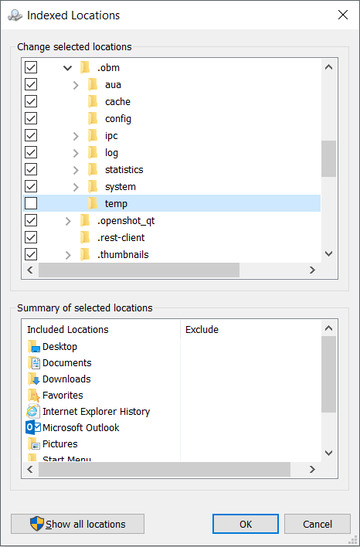Close the Indexed Locations dialog
The width and height of the screenshot is (360, 547).
[x=343, y=15]
